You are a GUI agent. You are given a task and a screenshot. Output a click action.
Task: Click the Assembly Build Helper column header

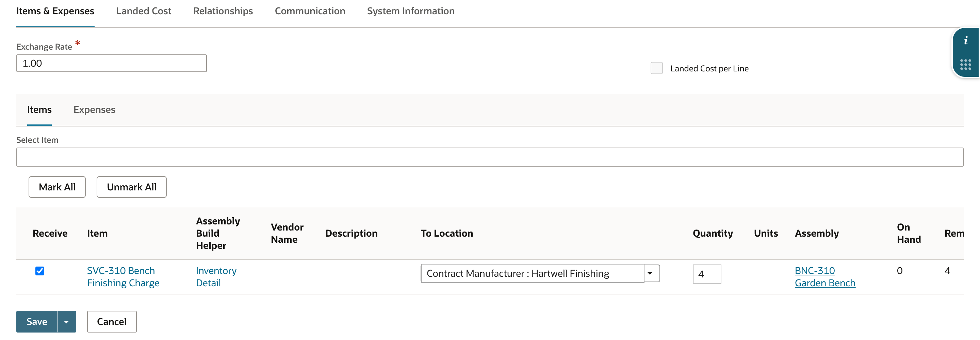point(218,234)
